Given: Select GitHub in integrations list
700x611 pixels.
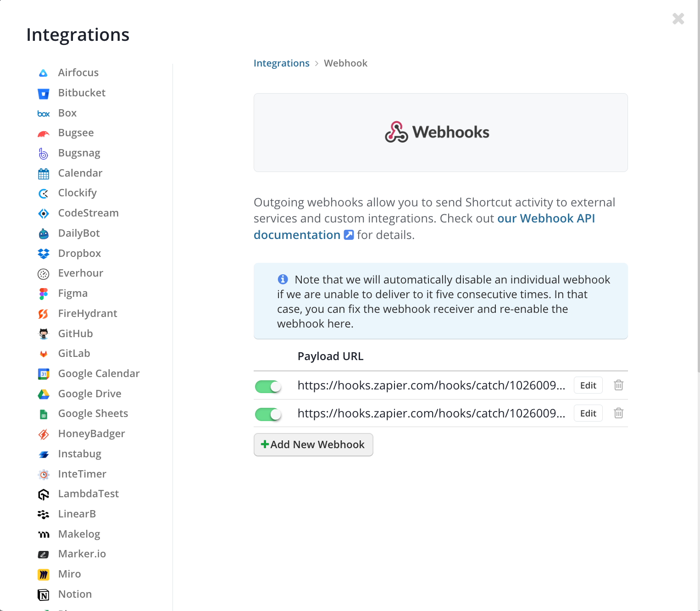Looking at the screenshot, I should tap(76, 333).
